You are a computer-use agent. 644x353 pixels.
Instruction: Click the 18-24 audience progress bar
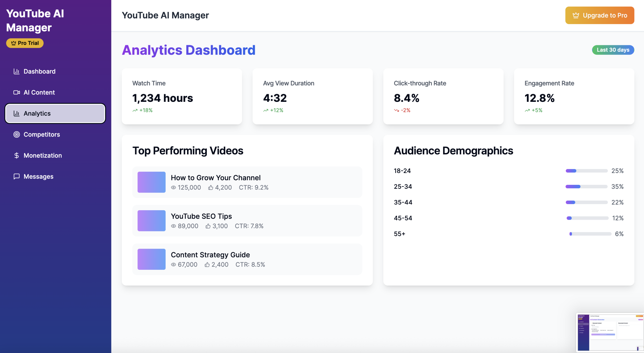click(586, 171)
